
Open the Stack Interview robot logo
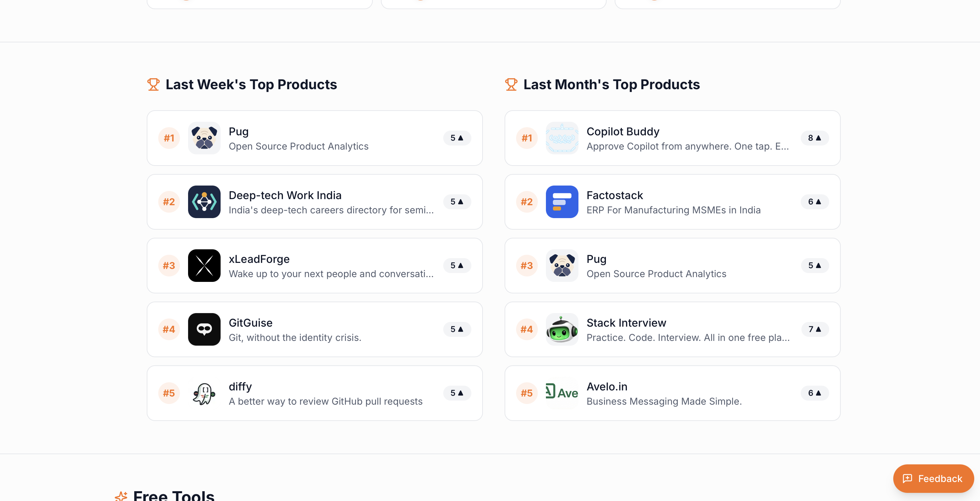coord(562,329)
